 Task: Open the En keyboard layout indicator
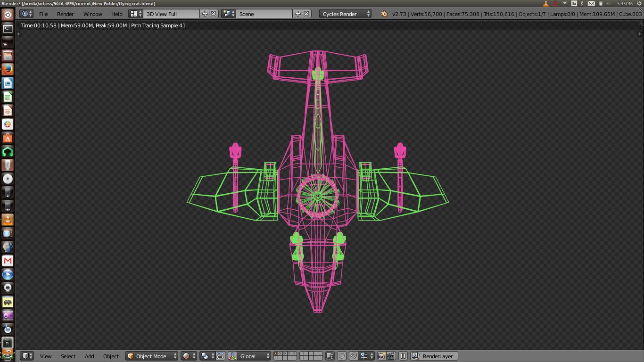click(x=574, y=3)
